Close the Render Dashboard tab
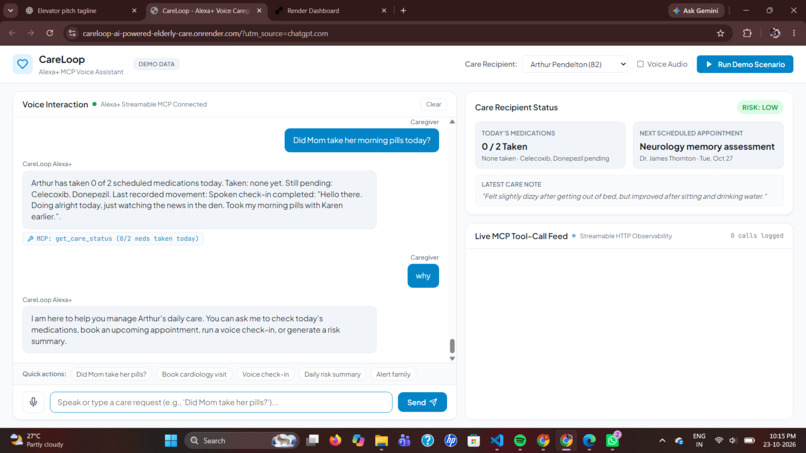806x453 pixels. [383, 10]
